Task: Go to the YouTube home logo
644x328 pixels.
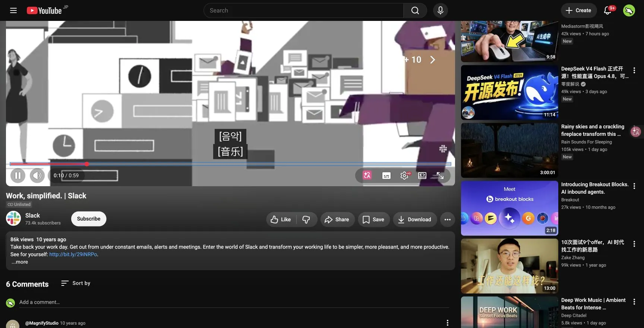Action: [44, 10]
